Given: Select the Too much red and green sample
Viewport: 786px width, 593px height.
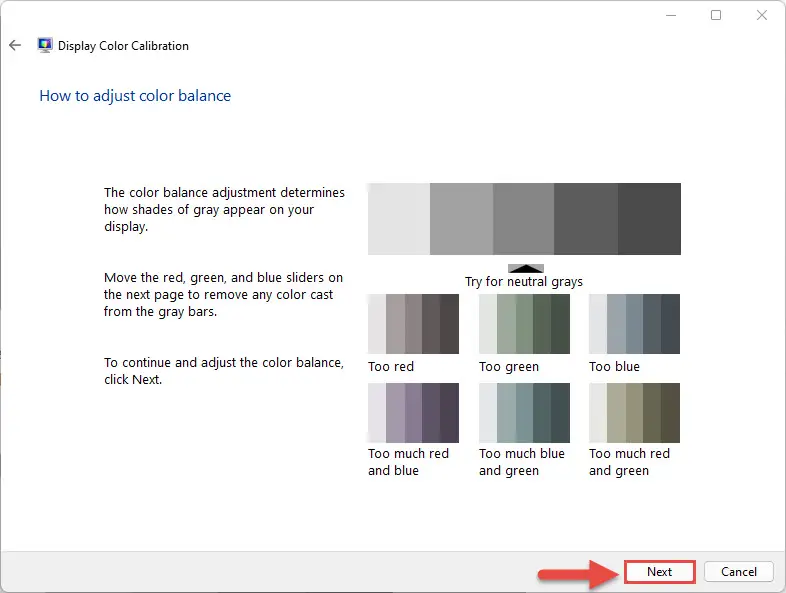Looking at the screenshot, I should pyautogui.click(x=634, y=413).
